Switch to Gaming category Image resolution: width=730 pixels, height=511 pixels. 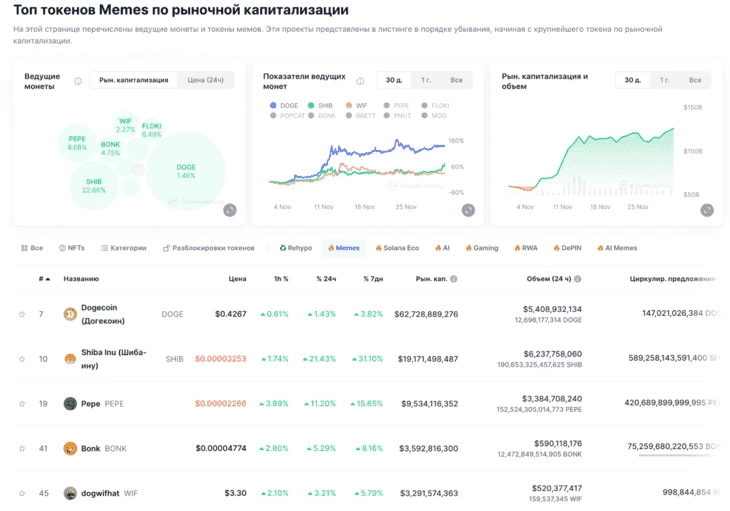482,248
